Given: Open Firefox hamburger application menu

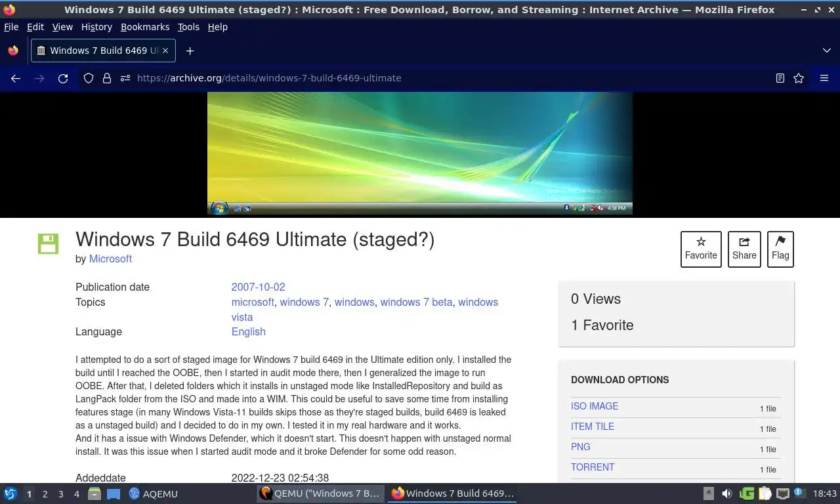Looking at the screenshot, I should (824, 78).
